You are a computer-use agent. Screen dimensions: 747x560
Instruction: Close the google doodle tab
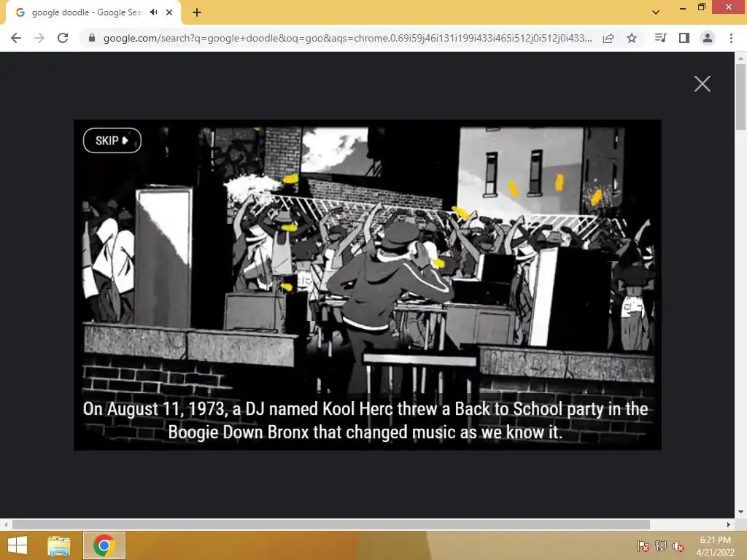click(x=169, y=12)
